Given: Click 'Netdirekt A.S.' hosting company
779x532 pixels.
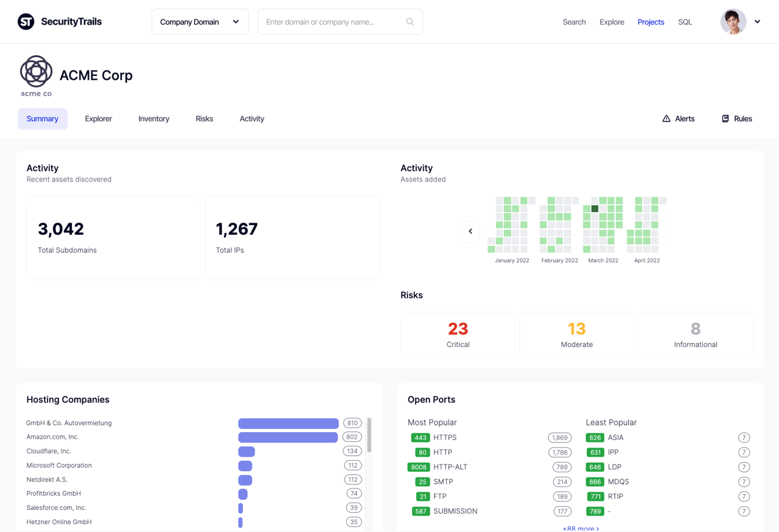Looking at the screenshot, I should coord(47,479).
